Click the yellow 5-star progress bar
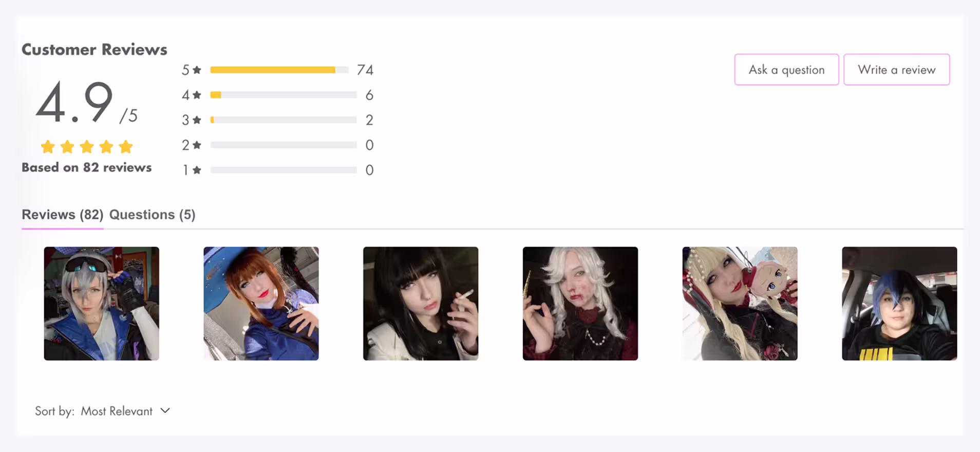This screenshot has width=980, height=452. click(279, 70)
